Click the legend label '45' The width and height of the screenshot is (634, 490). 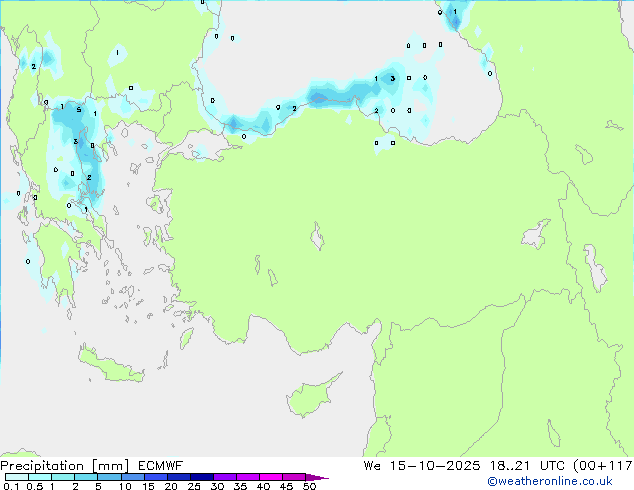pos(286,486)
